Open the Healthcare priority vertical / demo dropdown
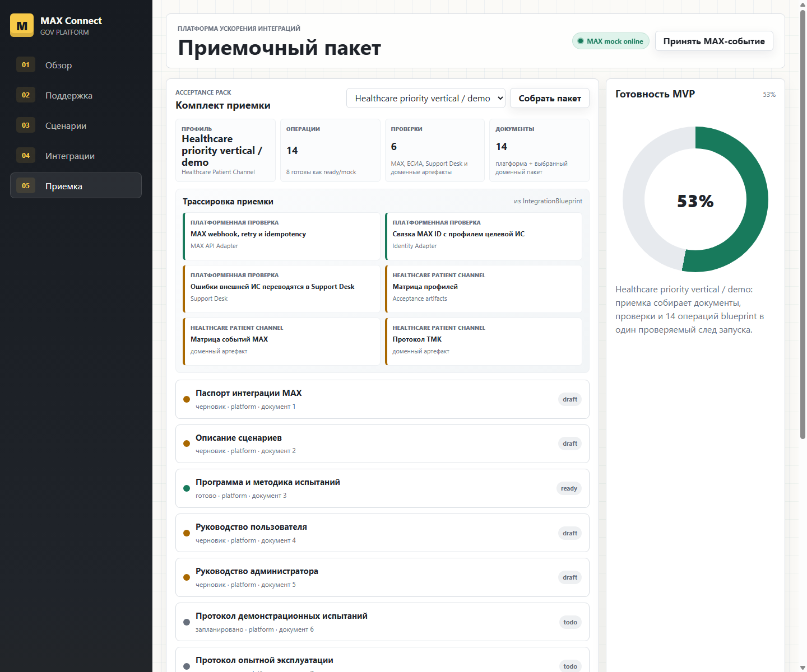The width and height of the screenshot is (807, 672). (426, 98)
